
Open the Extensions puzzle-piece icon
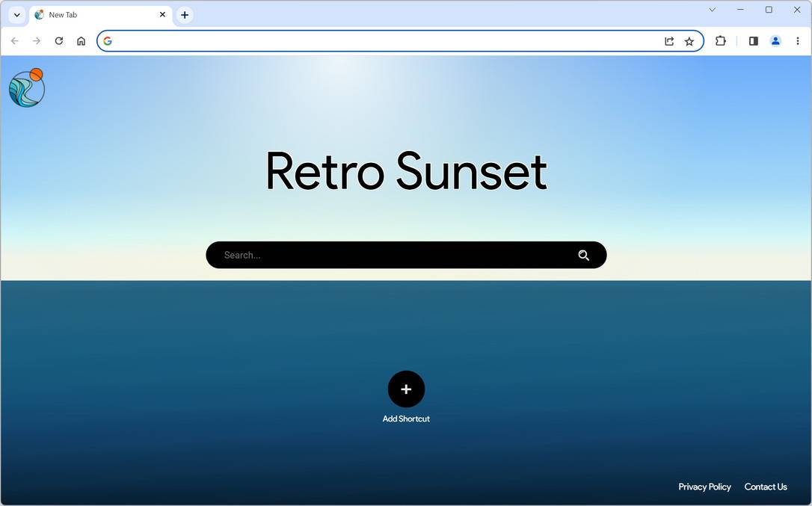pos(720,41)
